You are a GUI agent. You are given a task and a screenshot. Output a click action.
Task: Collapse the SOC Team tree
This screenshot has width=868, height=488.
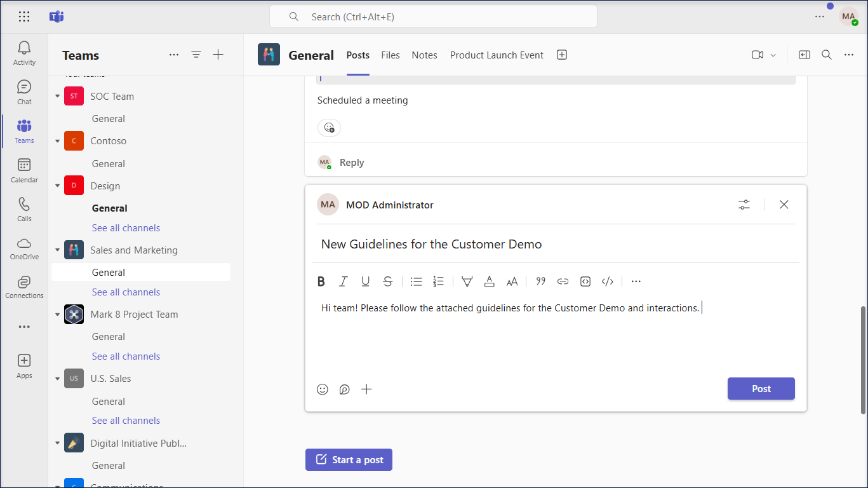coord(58,97)
